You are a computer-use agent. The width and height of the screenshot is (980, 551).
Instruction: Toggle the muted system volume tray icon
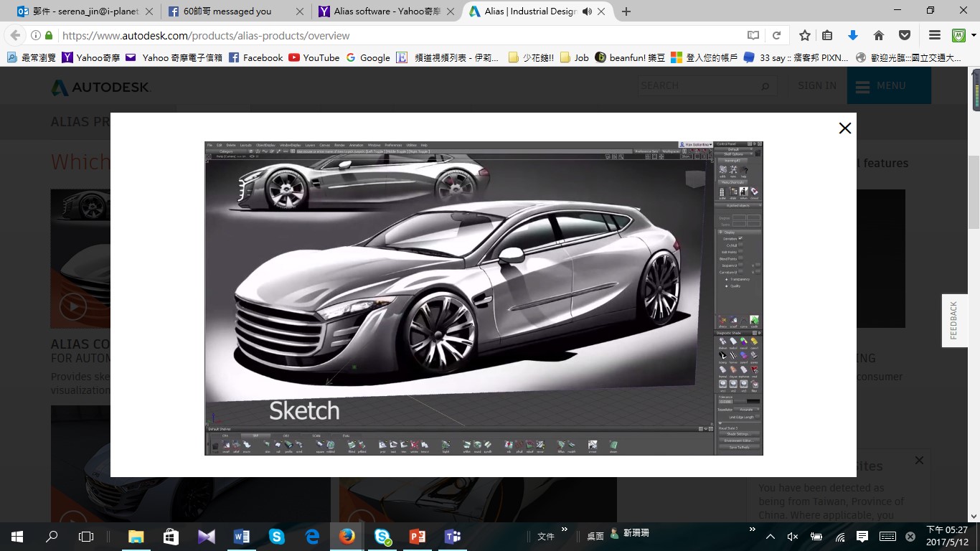tap(793, 536)
